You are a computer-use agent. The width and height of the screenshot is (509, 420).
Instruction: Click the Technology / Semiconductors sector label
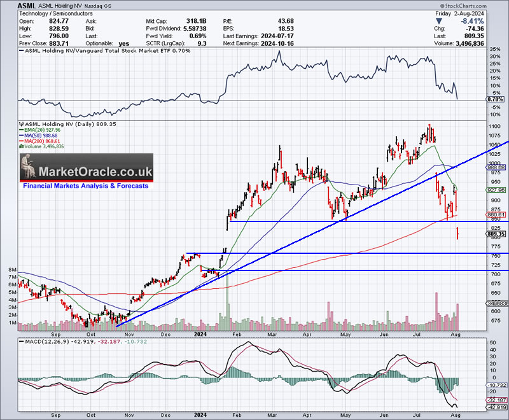pos(56,13)
